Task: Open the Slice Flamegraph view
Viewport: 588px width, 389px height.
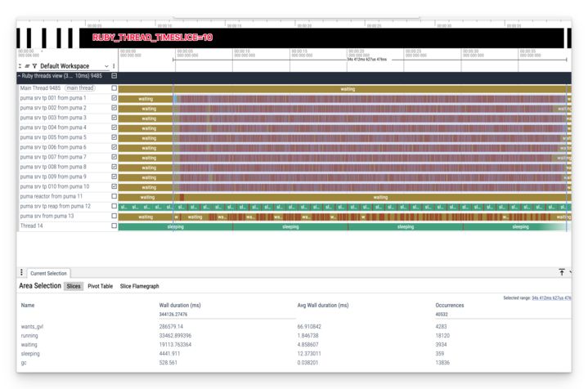Action: click(140, 286)
